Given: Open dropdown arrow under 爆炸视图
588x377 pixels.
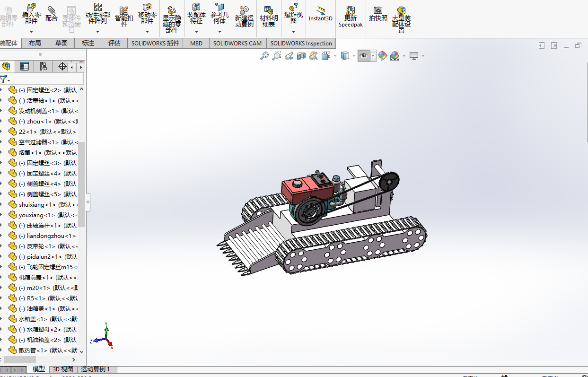Looking at the screenshot, I should 293,32.
